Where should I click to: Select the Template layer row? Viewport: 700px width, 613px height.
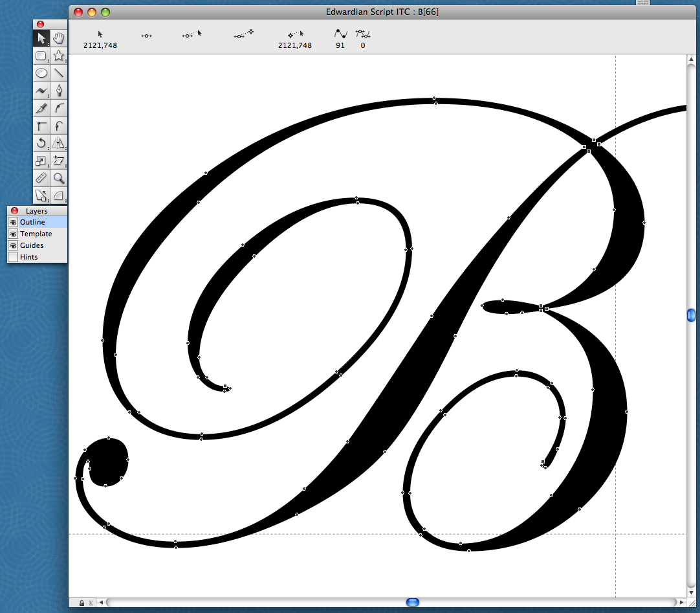point(38,234)
